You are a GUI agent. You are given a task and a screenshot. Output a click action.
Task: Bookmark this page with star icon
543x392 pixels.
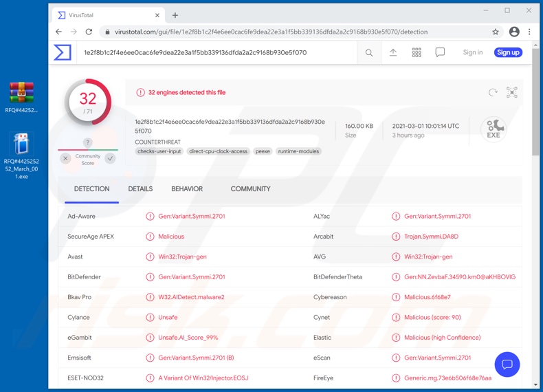click(x=495, y=32)
